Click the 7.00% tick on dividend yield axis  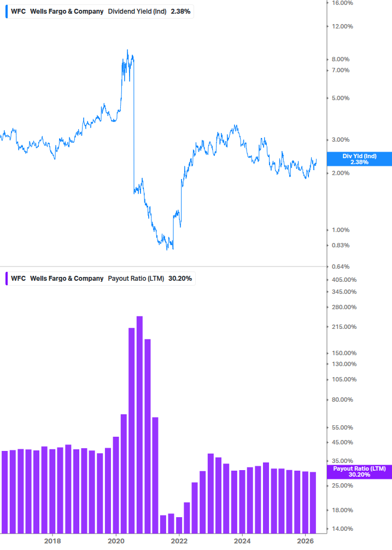point(341,70)
